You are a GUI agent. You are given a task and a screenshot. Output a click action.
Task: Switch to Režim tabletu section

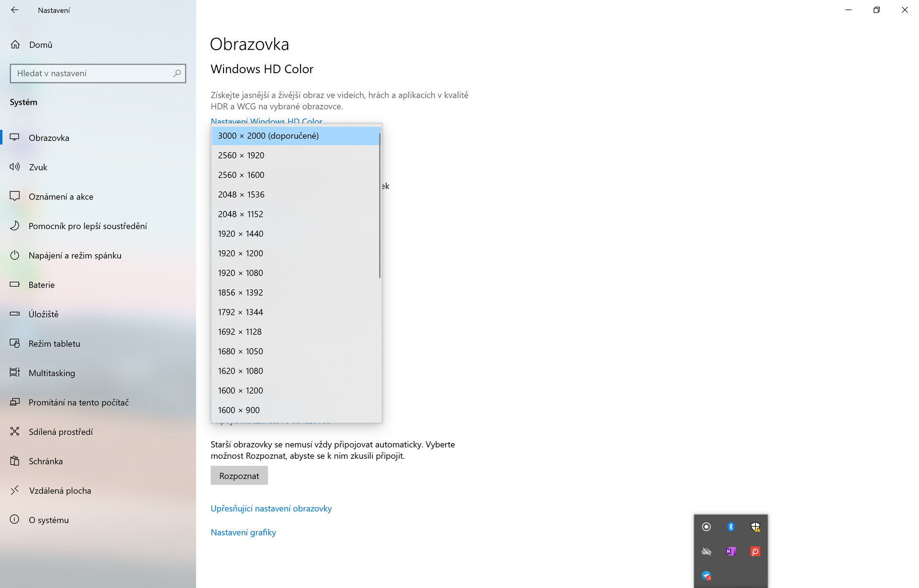click(54, 344)
